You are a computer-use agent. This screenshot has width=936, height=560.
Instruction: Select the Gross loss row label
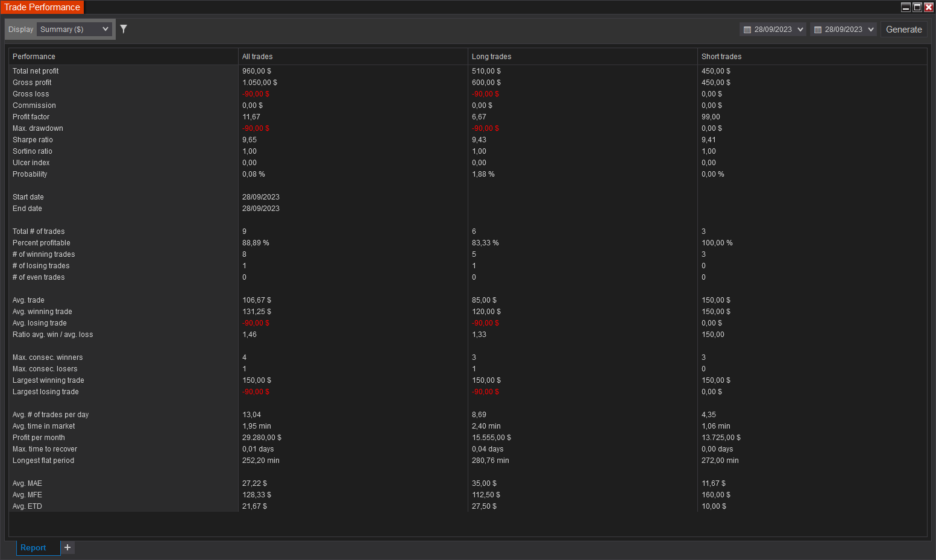(31, 94)
